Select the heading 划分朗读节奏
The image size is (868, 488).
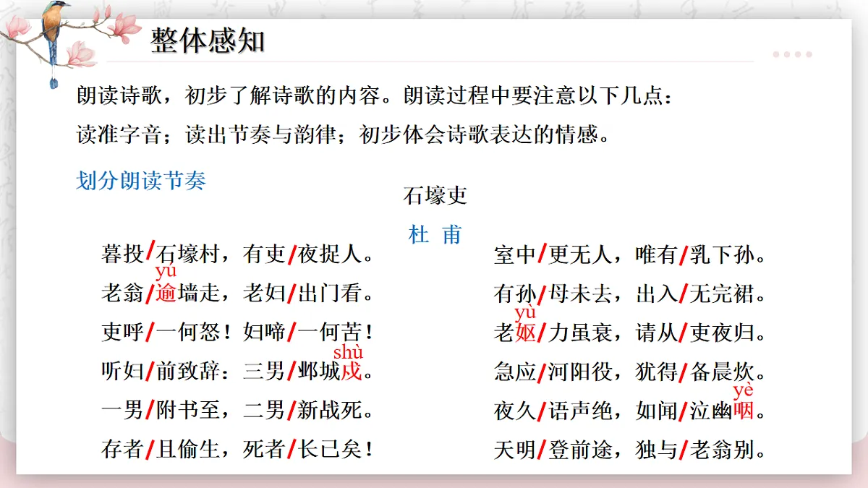(x=141, y=180)
